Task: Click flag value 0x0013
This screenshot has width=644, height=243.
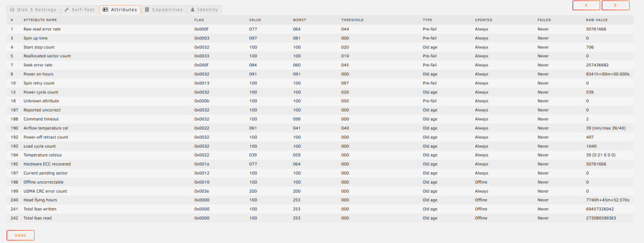Action: click(x=202, y=83)
